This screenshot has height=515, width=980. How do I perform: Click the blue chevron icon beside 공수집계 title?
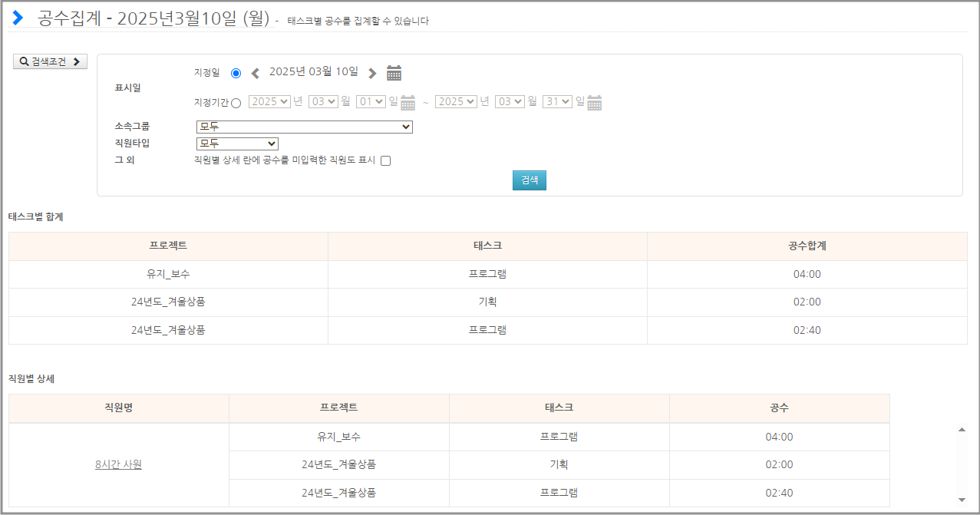pyautogui.click(x=18, y=18)
